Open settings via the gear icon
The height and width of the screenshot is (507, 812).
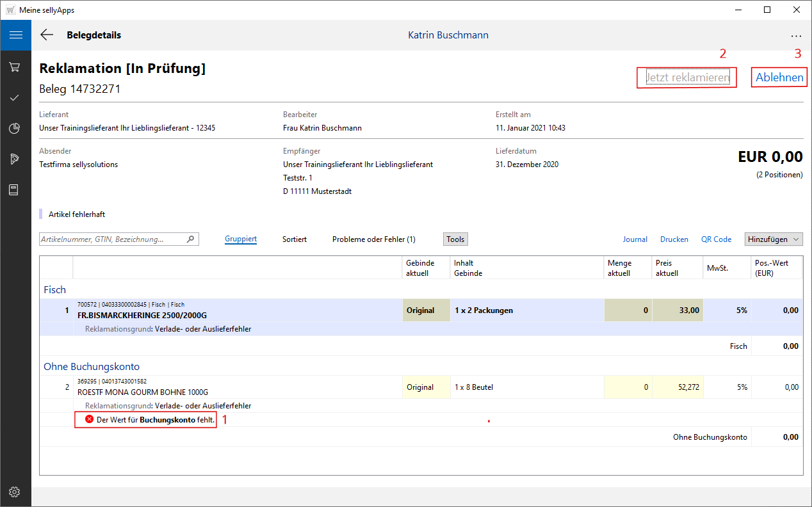15,492
